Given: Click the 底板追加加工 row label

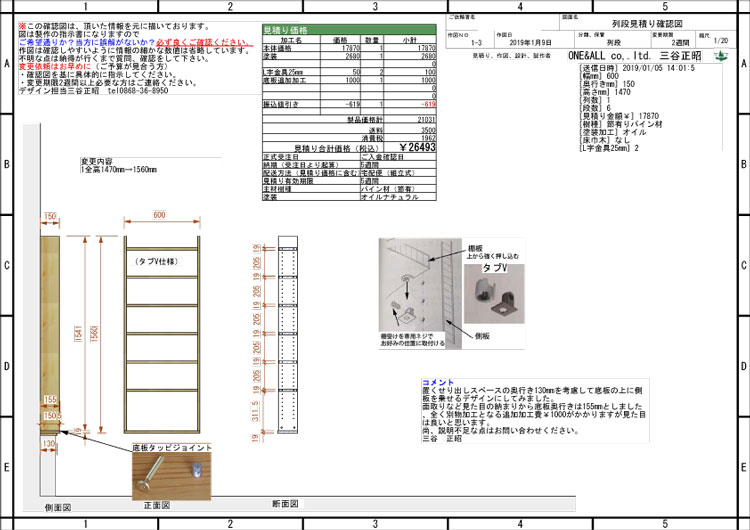Looking at the screenshot, I should (285, 80).
